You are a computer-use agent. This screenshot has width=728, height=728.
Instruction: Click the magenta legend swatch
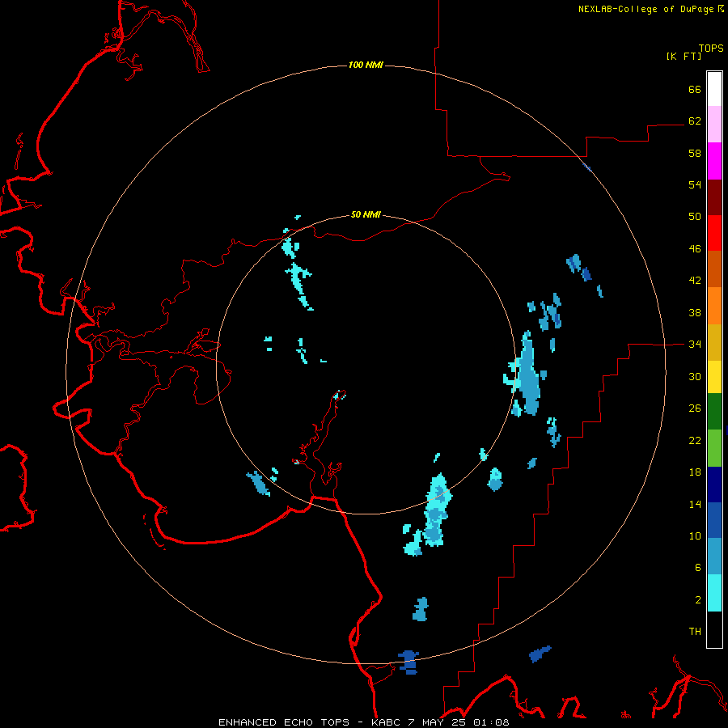point(714,161)
